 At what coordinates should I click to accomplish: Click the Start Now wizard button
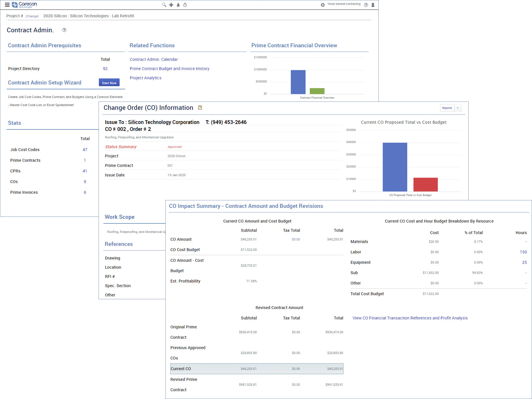point(109,83)
